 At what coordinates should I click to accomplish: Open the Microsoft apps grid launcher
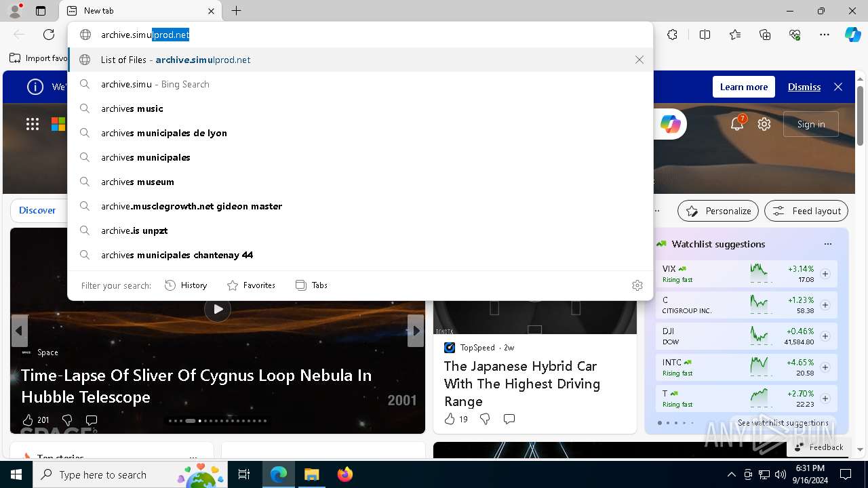pos(33,123)
